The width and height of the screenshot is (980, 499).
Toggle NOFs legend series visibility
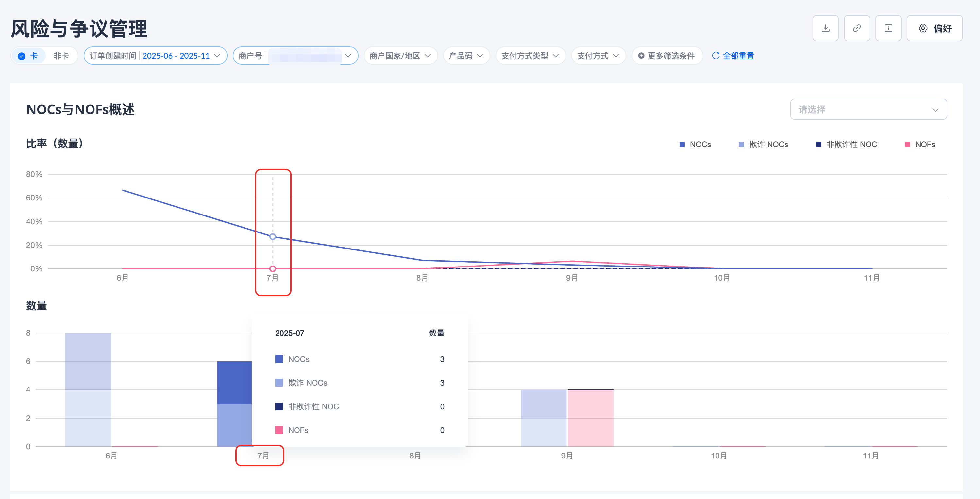pyautogui.click(x=907, y=145)
